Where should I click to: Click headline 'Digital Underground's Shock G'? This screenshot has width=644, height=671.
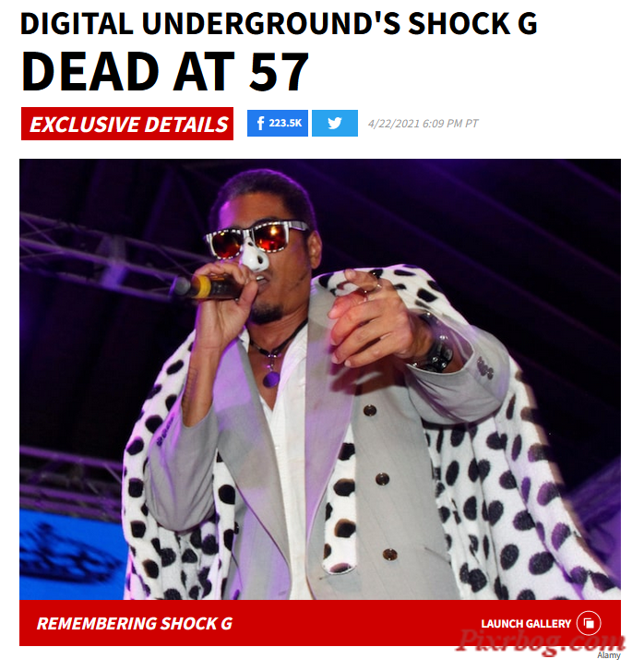tap(279, 24)
